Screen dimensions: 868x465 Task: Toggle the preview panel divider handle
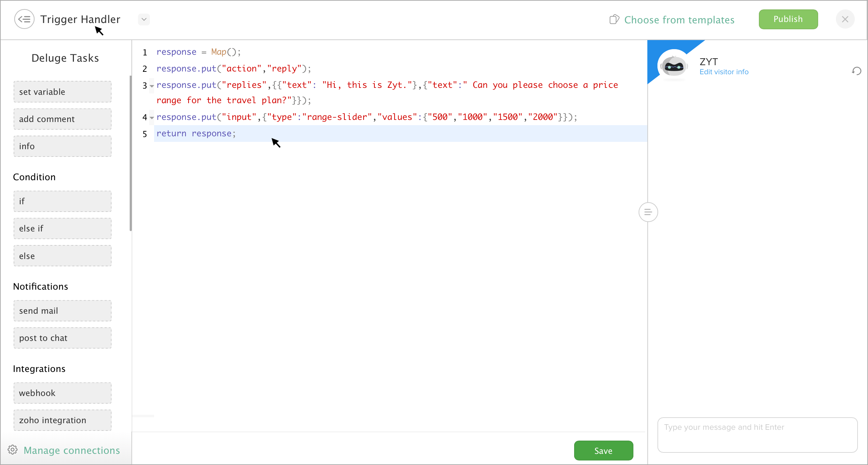click(648, 212)
